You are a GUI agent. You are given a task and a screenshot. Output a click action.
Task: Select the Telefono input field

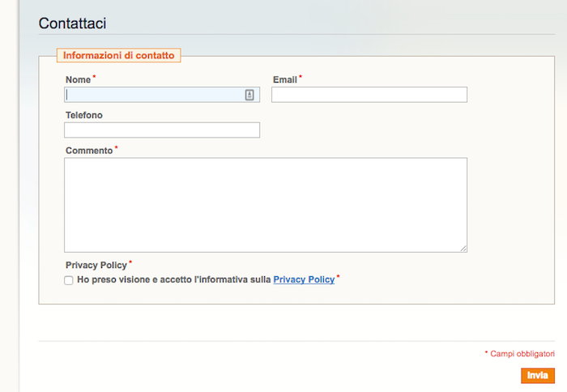coord(162,130)
